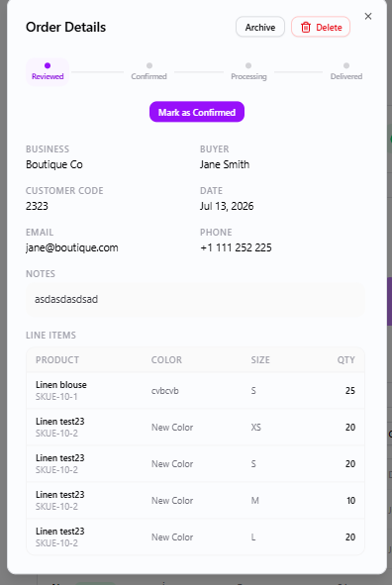Archive this order
The height and width of the screenshot is (585, 392).
tap(260, 28)
